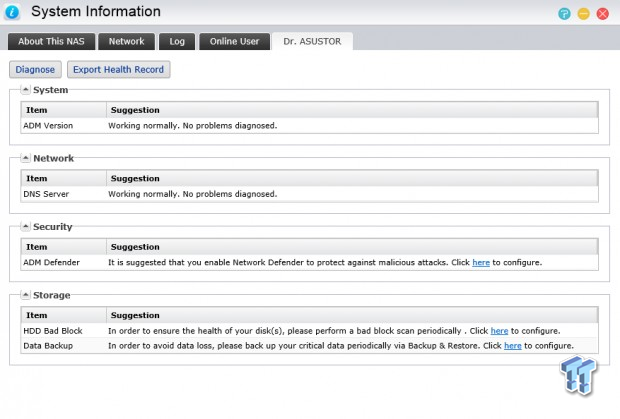Image resolution: width=620 pixels, height=419 pixels.
Task: Collapse the Storage section
Action: tap(24, 295)
